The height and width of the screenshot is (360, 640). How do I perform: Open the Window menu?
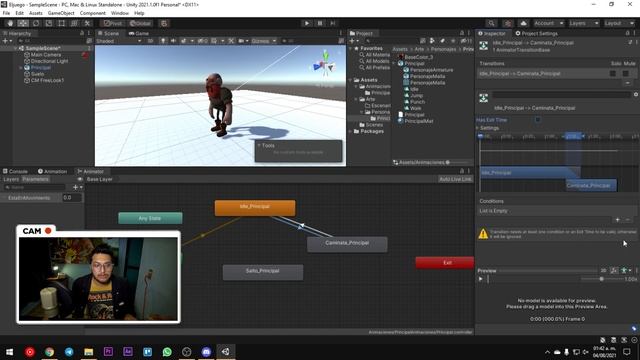(x=120, y=13)
